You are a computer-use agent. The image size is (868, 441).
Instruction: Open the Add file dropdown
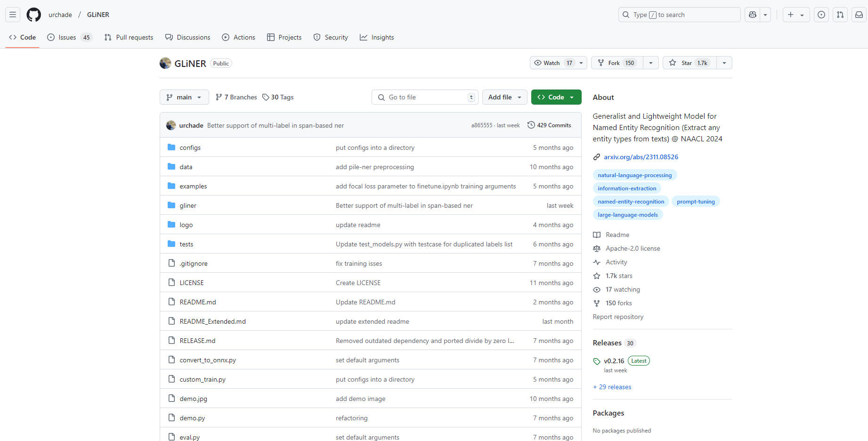tap(504, 97)
